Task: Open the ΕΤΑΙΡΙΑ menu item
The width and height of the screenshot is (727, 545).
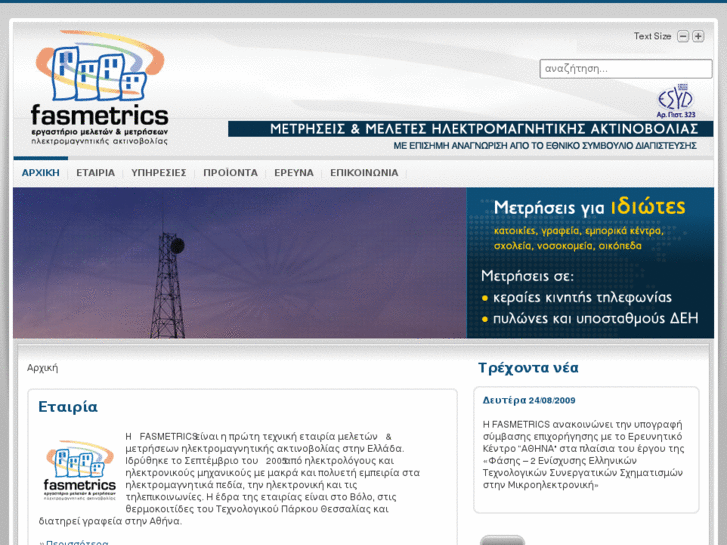Action: (x=96, y=173)
